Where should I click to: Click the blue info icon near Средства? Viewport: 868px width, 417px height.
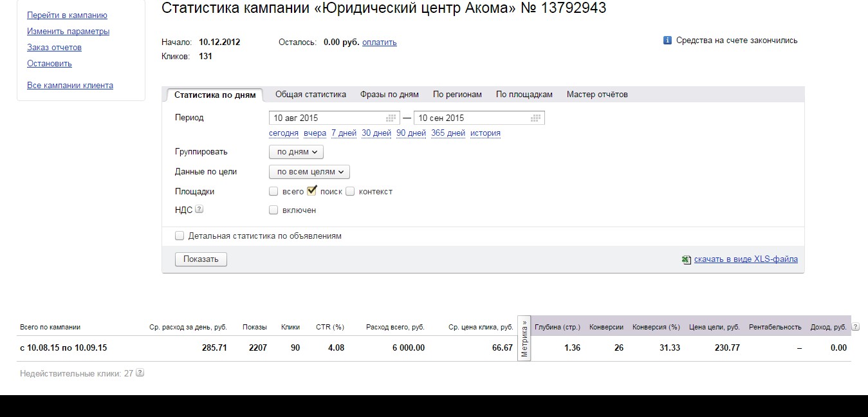pyautogui.click(x=667, y=41)
